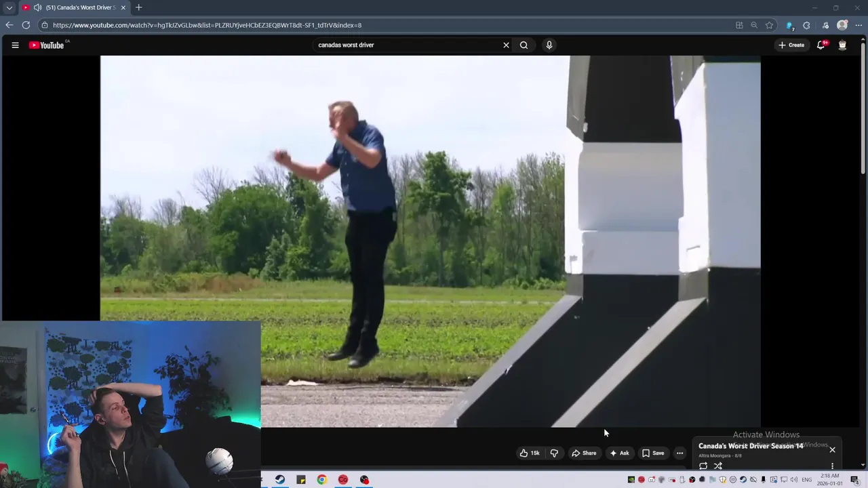This screenshot has width=868, height=488.
Task: Dislike the video with thumbs down
Action: pyautogui.click(x=554, y=453)
